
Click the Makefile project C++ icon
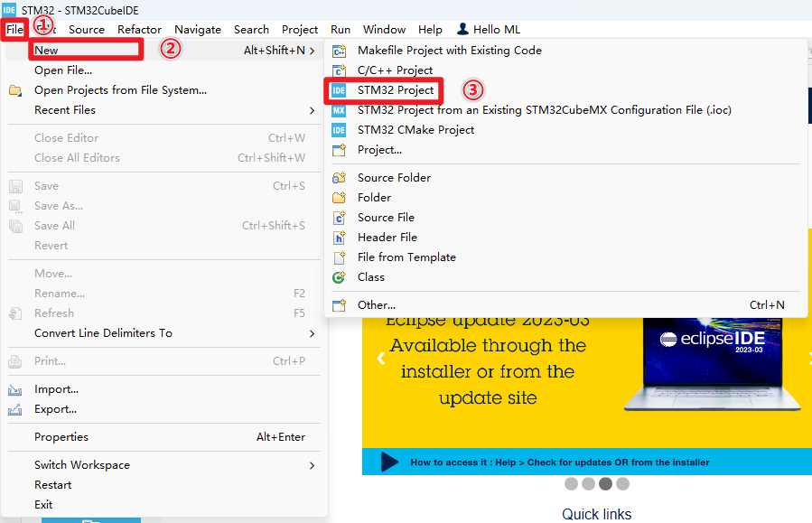(x=339, y=51)
